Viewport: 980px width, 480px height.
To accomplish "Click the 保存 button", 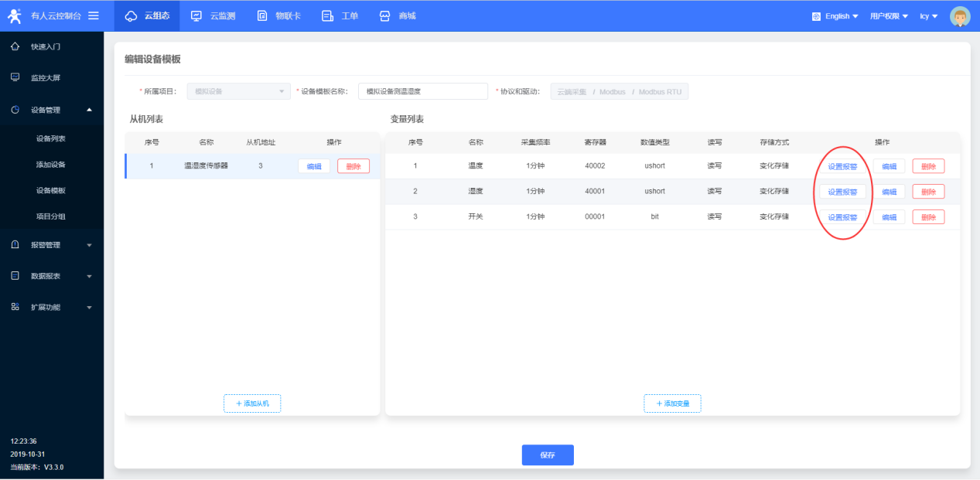I will pyautogui.click(x=548, y=455).
